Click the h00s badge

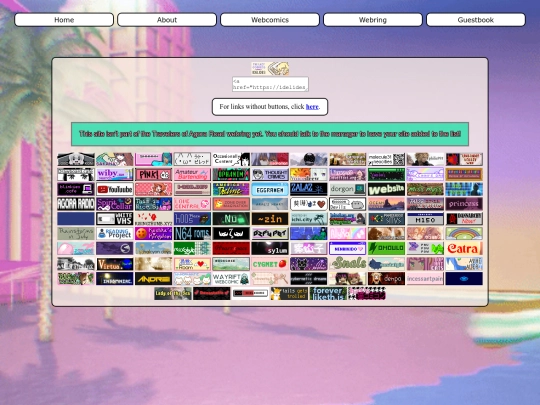click(192, 219)
